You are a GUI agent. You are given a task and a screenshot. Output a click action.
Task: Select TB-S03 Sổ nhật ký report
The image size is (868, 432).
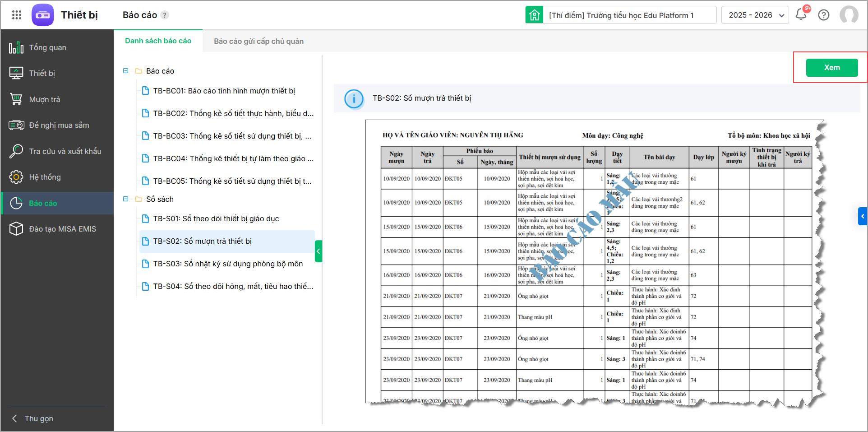227,264
